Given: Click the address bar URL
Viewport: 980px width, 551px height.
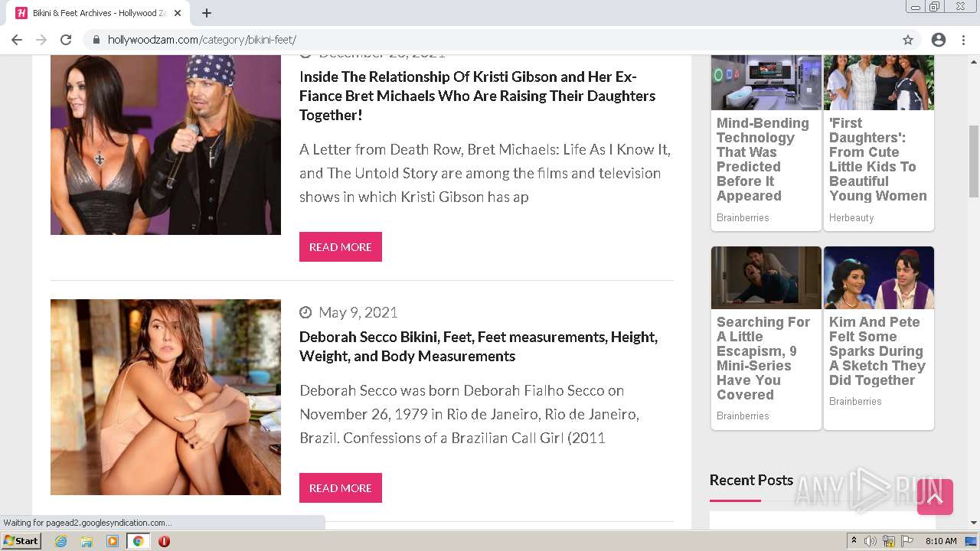Looking at the screenshot, I should point(201,40).
